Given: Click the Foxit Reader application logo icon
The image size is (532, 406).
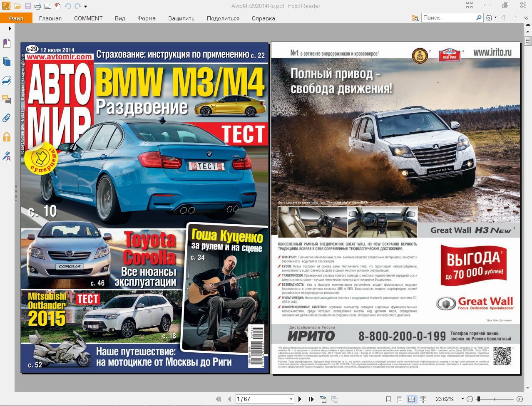Looking at the screenshot, I should tap(6, 6).
